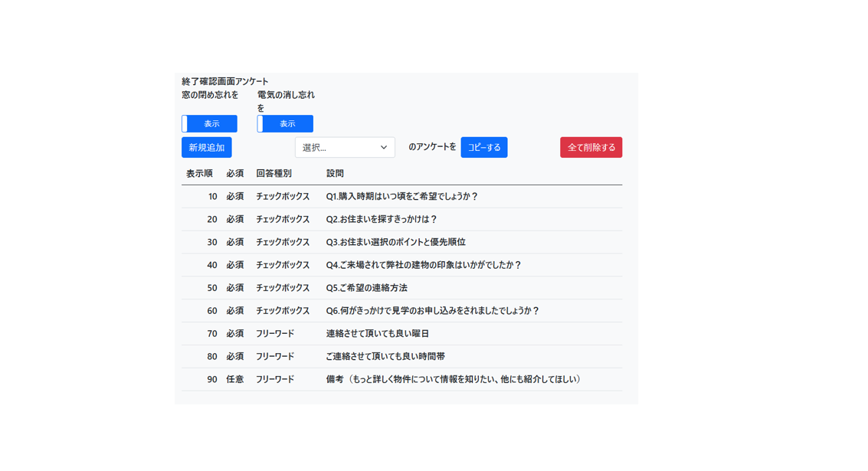Click the 表示順 column header
868x471 pixels.
coord(199,173)
